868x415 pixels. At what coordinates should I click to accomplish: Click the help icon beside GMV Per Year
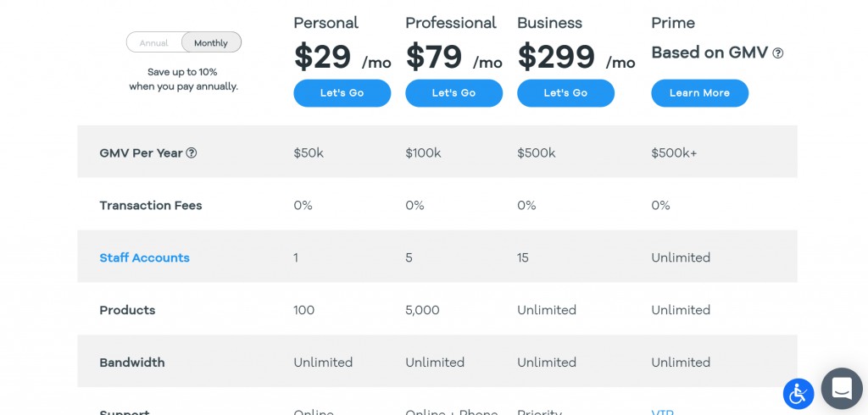pos(191,152)
